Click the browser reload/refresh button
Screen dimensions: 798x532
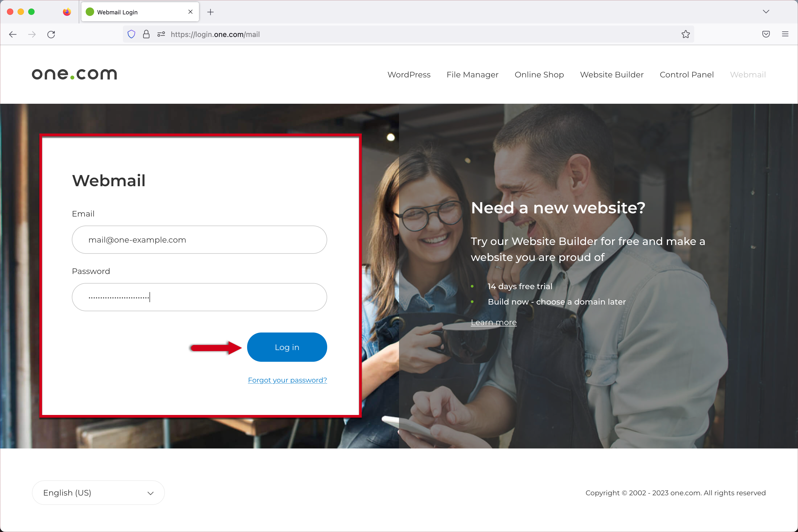(x=51, y=34)
